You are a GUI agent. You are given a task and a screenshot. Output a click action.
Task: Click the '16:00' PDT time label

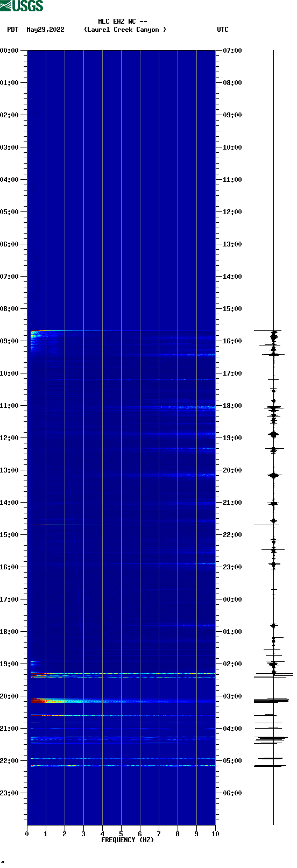click(x=10, y=567)
